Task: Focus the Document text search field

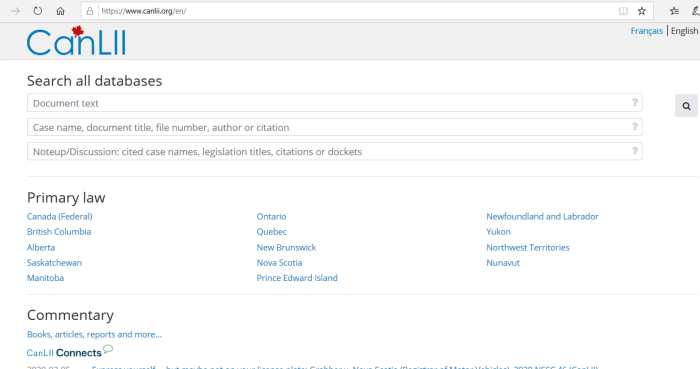Action: [x=334, y=103]
